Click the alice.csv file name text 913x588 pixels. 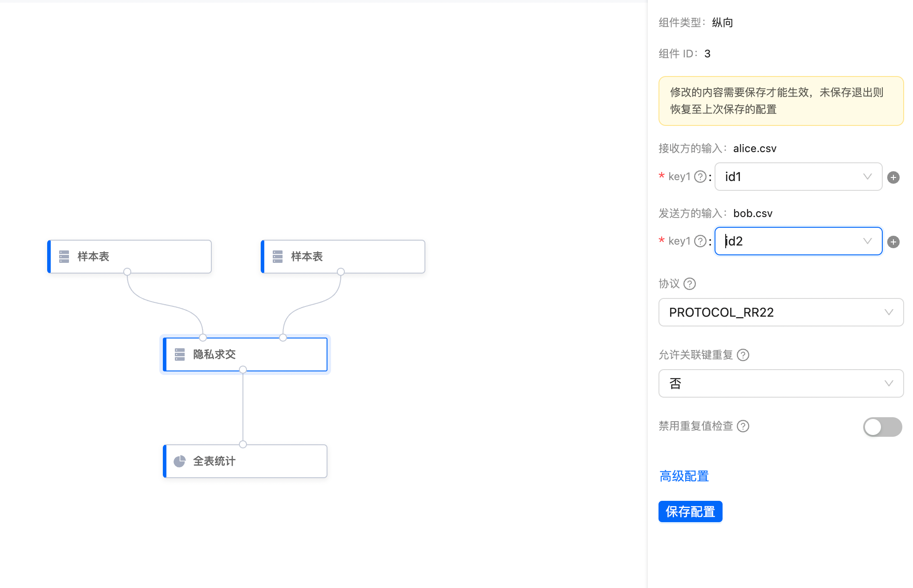tap(755, 149)
